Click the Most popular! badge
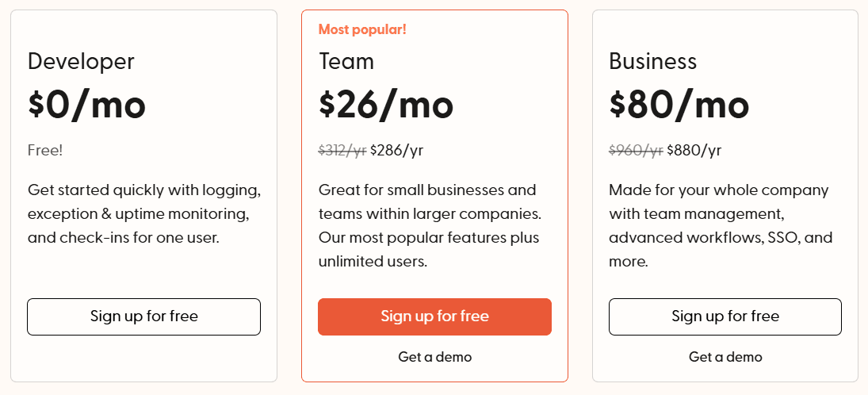 click(362, 30)
